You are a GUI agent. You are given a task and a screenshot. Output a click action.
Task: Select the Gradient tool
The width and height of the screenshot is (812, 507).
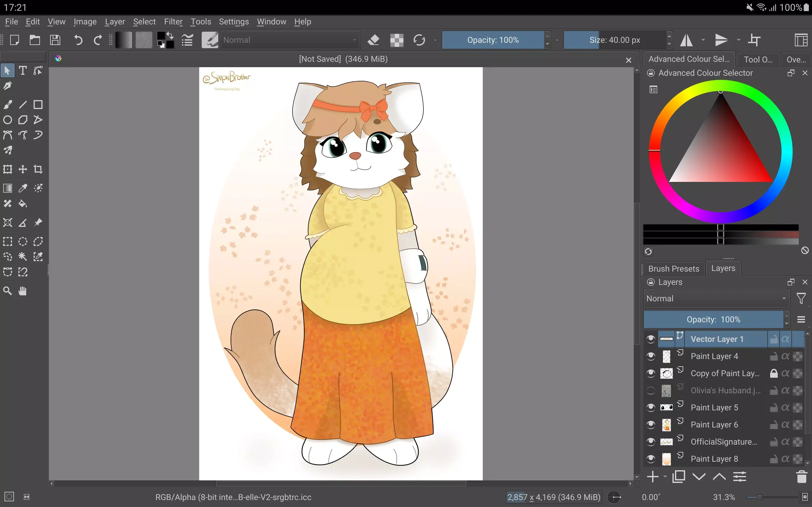7,188
